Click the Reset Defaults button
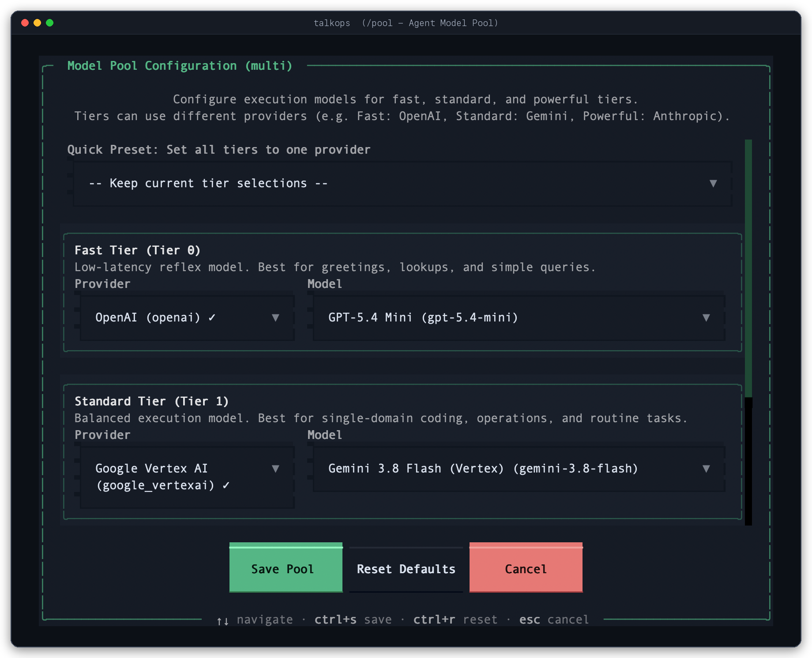The image size is (812, 658). pyautogui.click(x=406, y=569)
